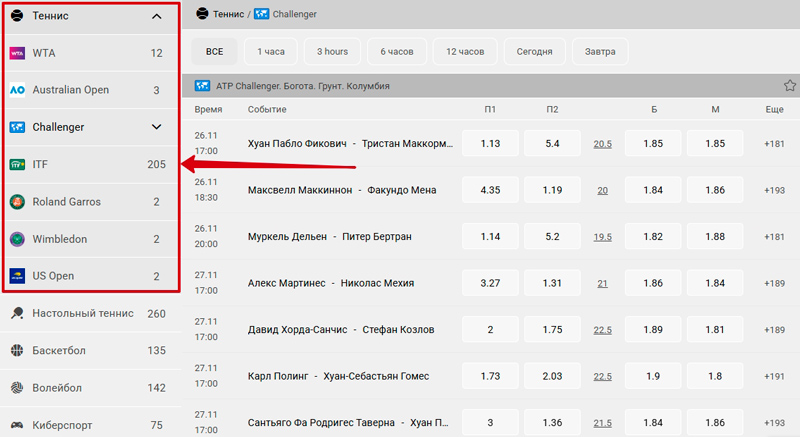Expand the Challenger dropdown chevron
This screenshot has width=800, height=437.
coord(156,127)
